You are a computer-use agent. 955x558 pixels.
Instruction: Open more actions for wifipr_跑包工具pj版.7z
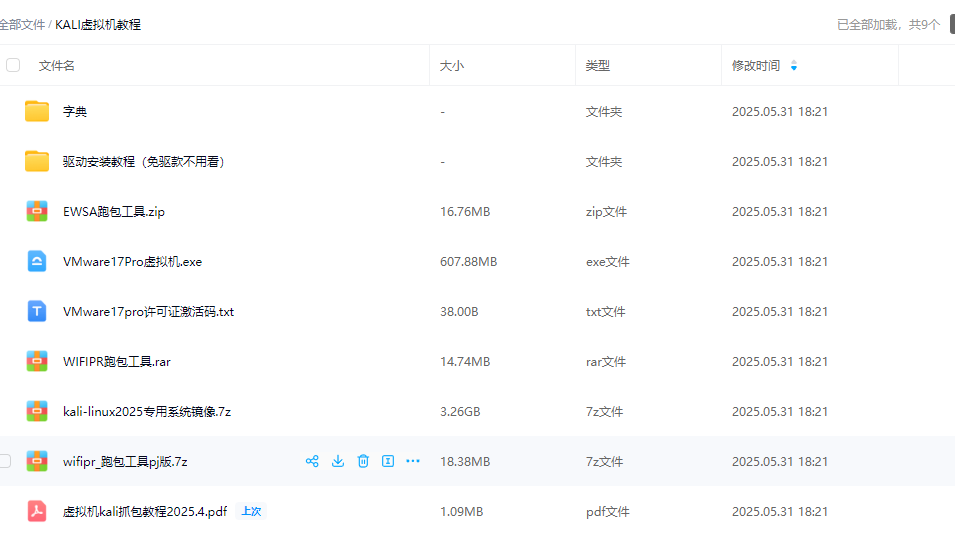[413, 461]
